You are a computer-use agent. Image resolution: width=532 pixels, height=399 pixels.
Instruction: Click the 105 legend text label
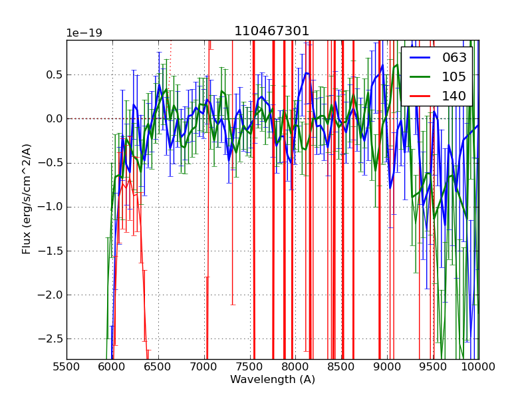pos(454,76)
